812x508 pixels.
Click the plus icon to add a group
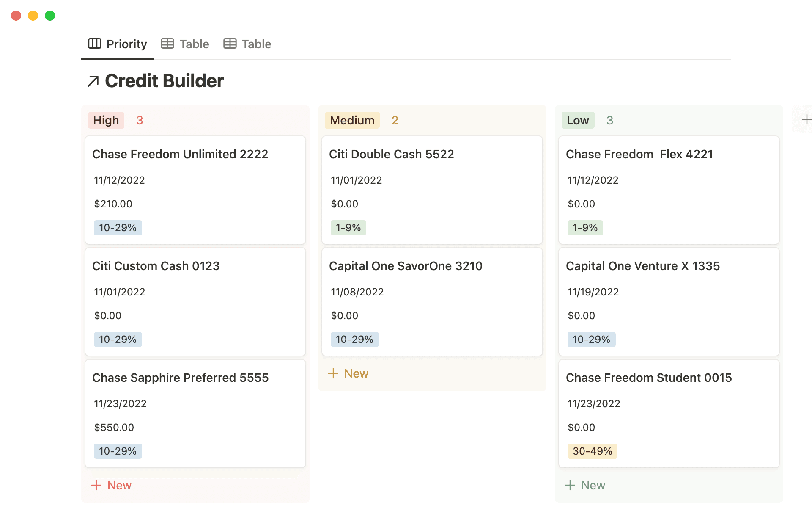point(806,120)
